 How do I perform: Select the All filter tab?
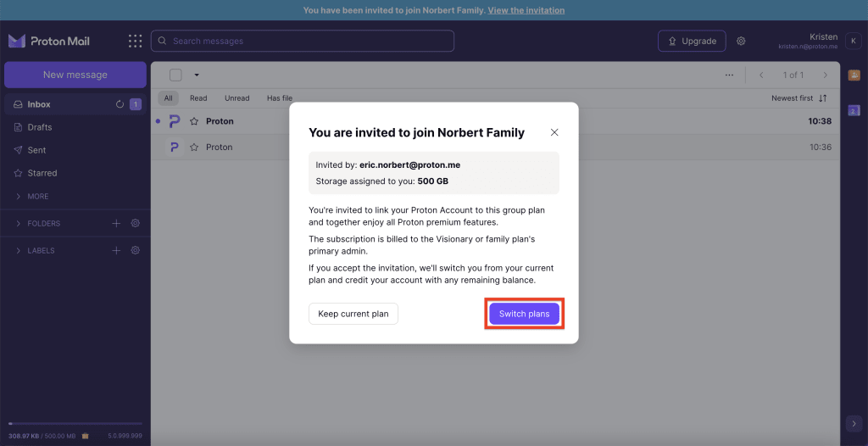tap(169, 98)
